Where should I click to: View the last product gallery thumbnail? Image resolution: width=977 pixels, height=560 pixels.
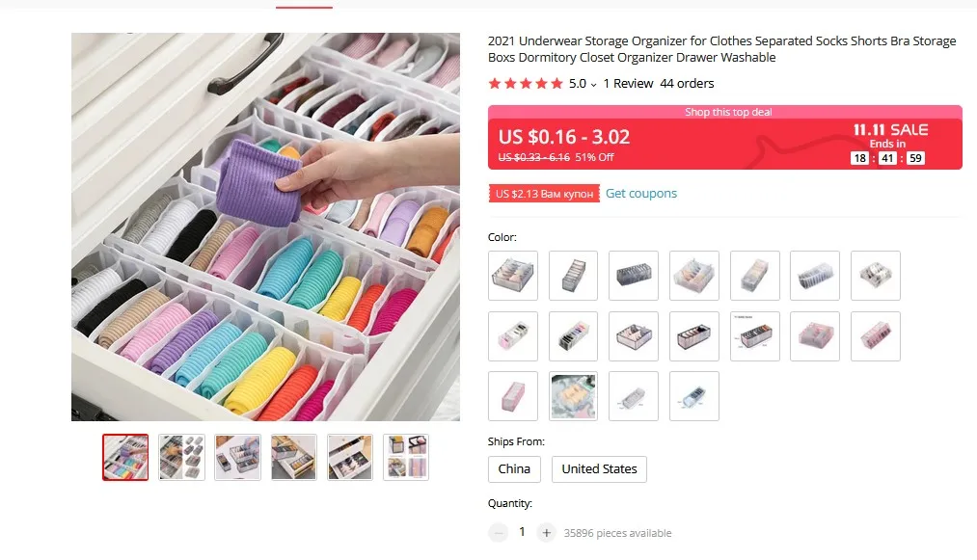(406, 457)
